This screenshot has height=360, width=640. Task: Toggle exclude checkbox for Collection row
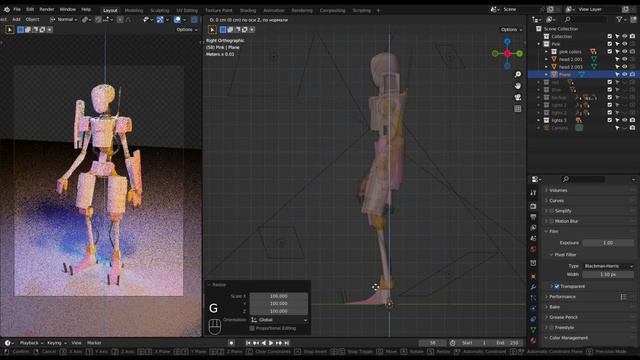pos(609,36)
